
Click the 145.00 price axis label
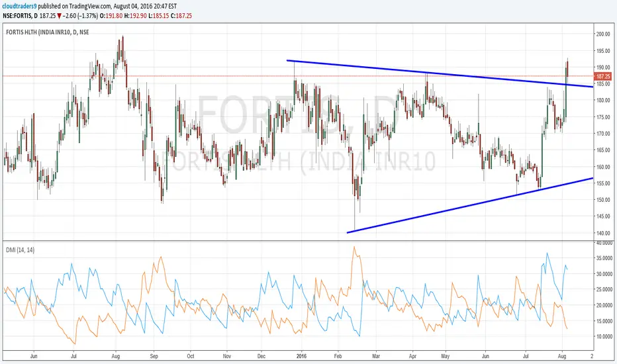[x=603, y=216]
